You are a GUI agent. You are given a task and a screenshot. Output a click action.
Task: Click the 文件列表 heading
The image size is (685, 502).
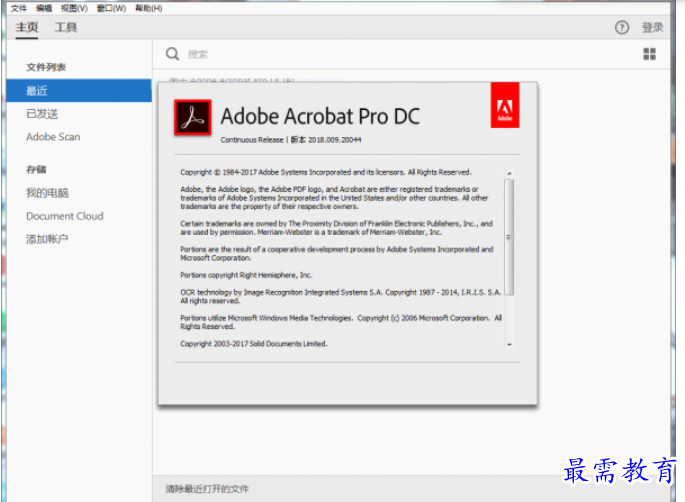point(46,67)
